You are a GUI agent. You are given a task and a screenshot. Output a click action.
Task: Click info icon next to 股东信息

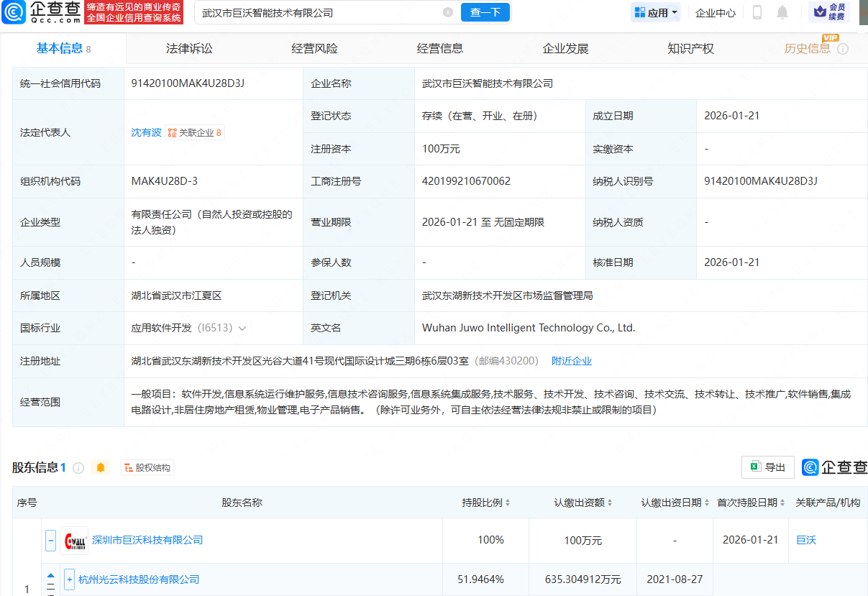tap(78, 468)
